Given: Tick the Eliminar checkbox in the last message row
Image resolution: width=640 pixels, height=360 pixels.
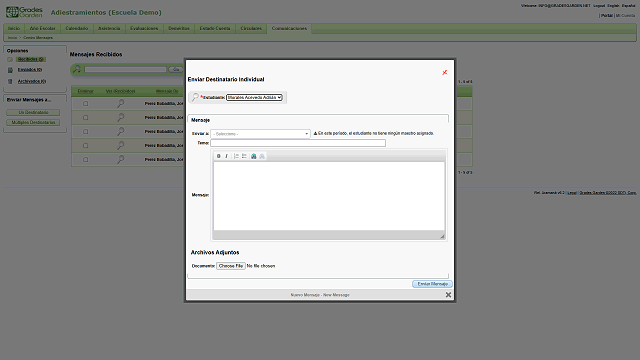Looking at the screenshot, I should pos(85,160).
